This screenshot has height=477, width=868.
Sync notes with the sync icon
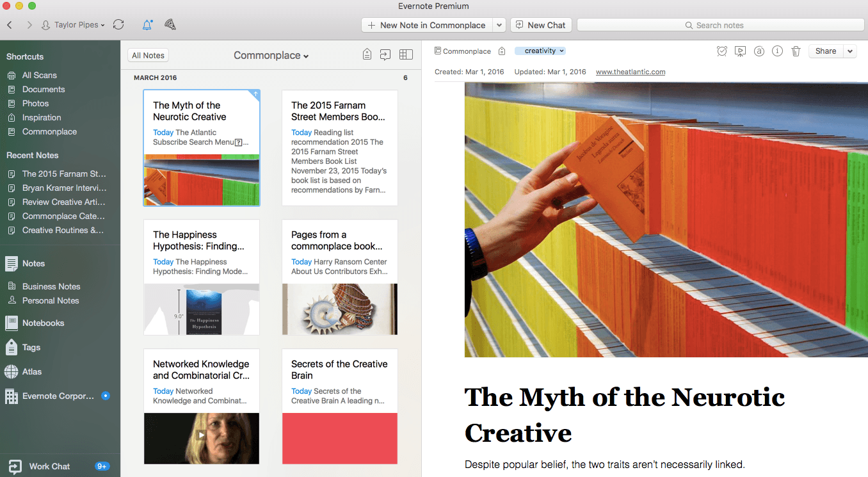(118, 25)
